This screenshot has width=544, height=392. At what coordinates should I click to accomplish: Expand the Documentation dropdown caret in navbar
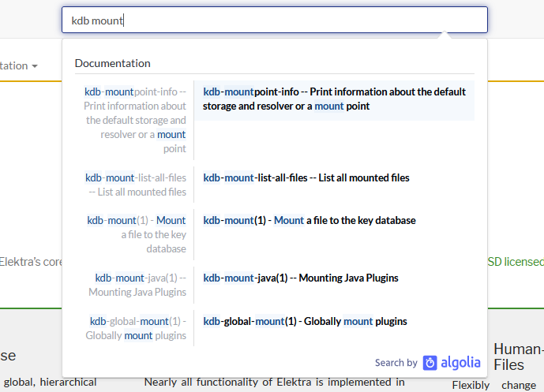[35, 65]
